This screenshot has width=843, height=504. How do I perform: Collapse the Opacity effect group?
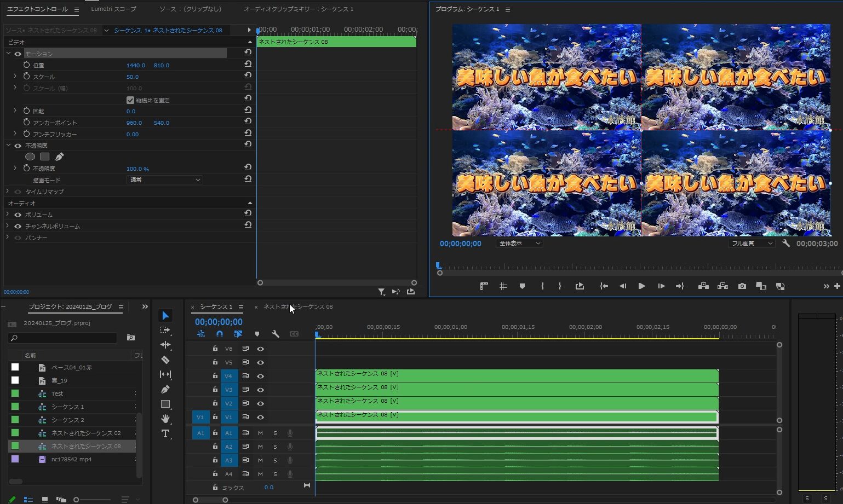coord(8,146)
